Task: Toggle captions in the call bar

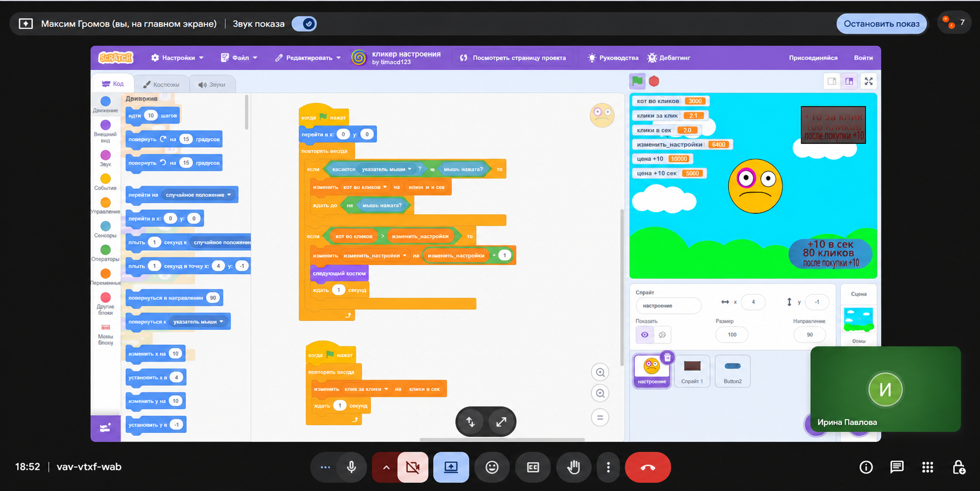Action: pyautogui.click(x=533, y=467)
